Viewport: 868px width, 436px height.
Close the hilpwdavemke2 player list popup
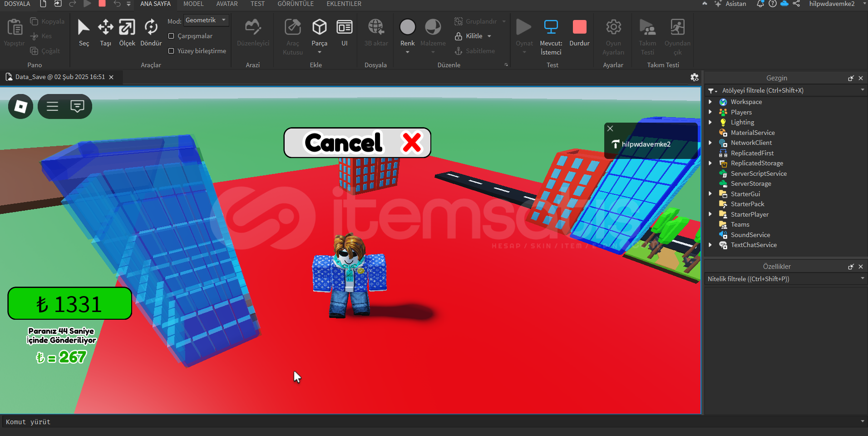(610, 129)
